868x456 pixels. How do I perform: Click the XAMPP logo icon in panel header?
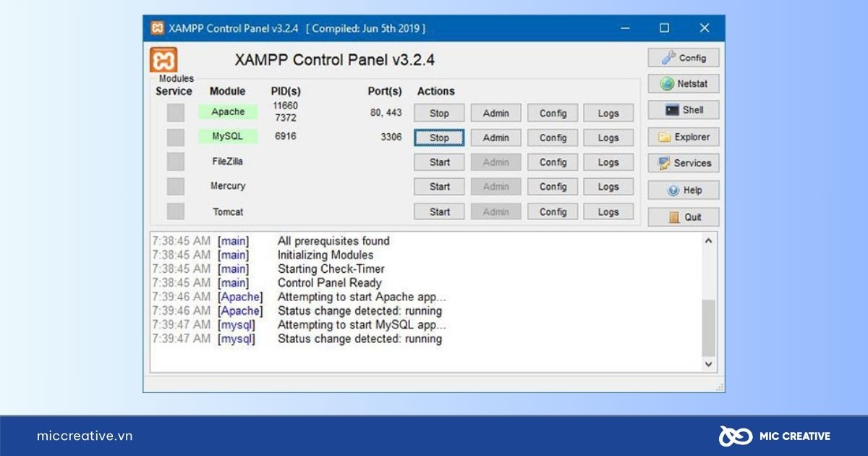163,60
